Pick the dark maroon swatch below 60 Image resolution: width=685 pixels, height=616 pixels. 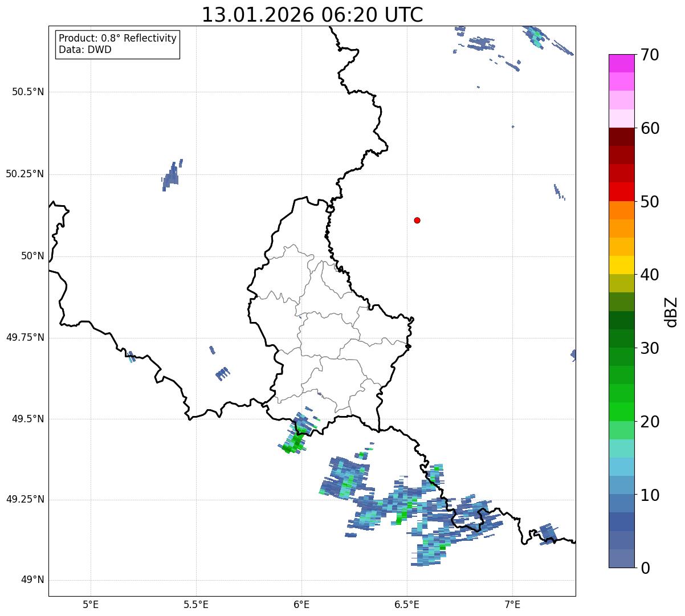(621, 137)
